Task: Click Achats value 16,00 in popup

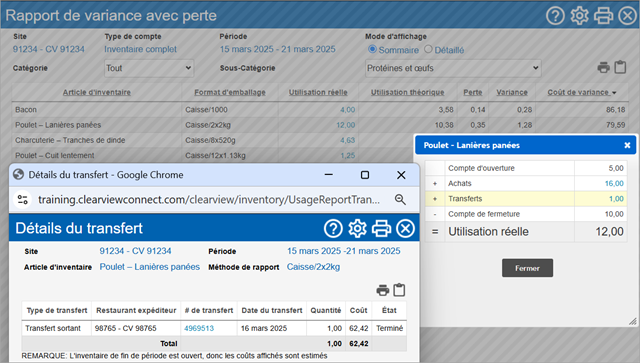Action: pyautogui.click(x=614, y=184)
